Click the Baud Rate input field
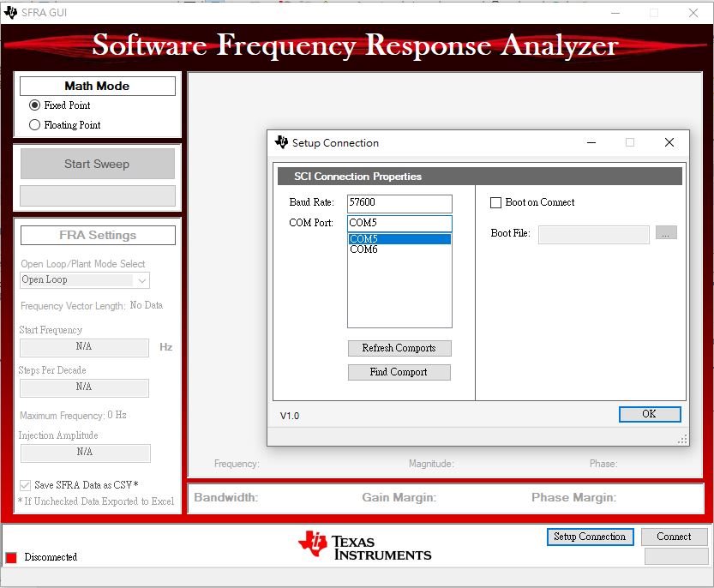This screenshot has width=714, height=588. pyautogui.click(x=399, y=203)
